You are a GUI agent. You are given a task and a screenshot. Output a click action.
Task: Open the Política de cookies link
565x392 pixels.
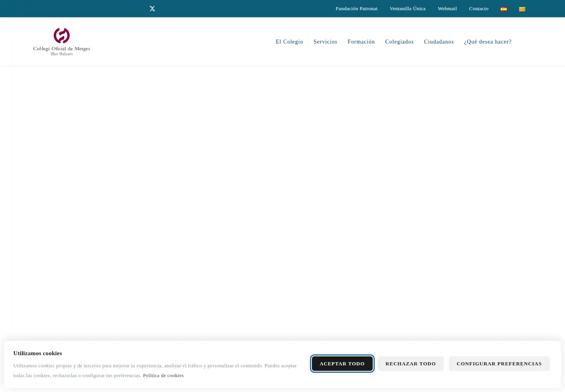coord(163,376)
